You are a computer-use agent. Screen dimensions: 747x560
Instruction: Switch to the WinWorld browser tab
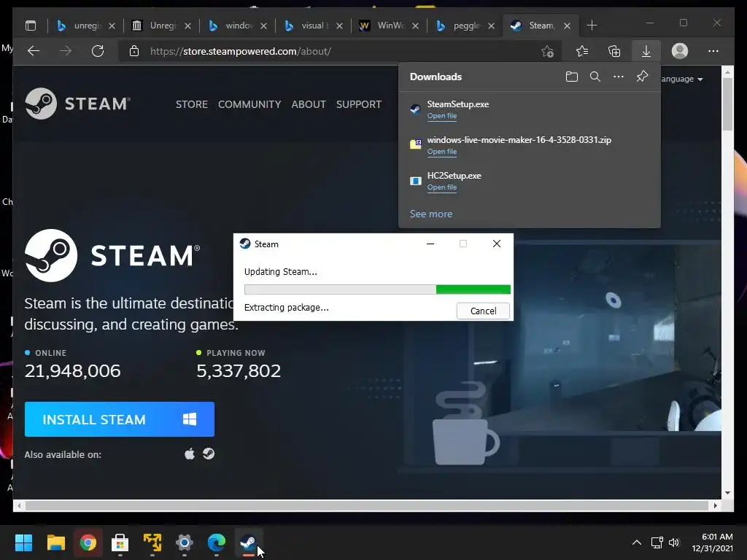(389, 26)
